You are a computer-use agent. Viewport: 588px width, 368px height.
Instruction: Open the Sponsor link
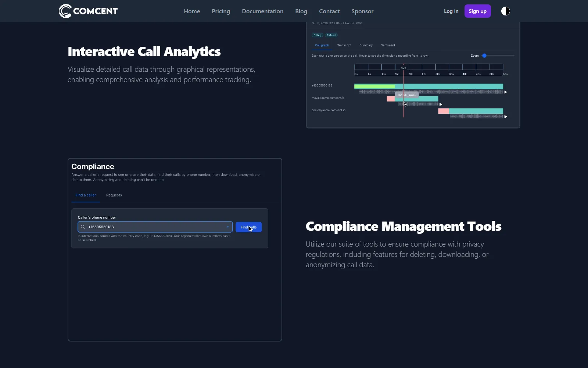tap(362, 11)
